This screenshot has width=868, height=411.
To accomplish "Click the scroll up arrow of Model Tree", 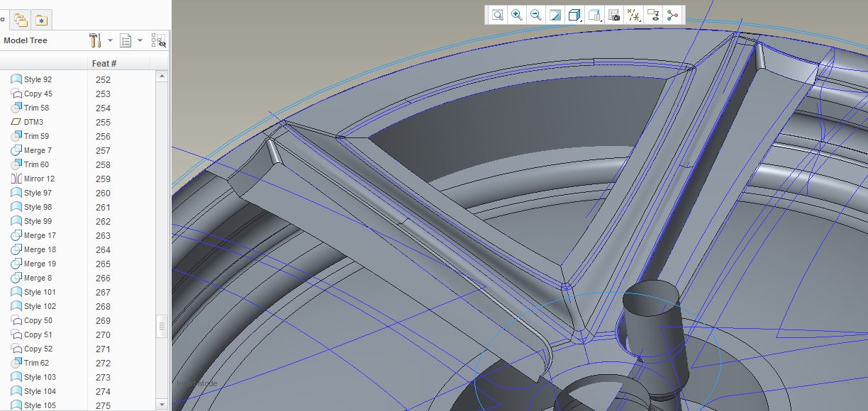I will click(x=162, y=76).
